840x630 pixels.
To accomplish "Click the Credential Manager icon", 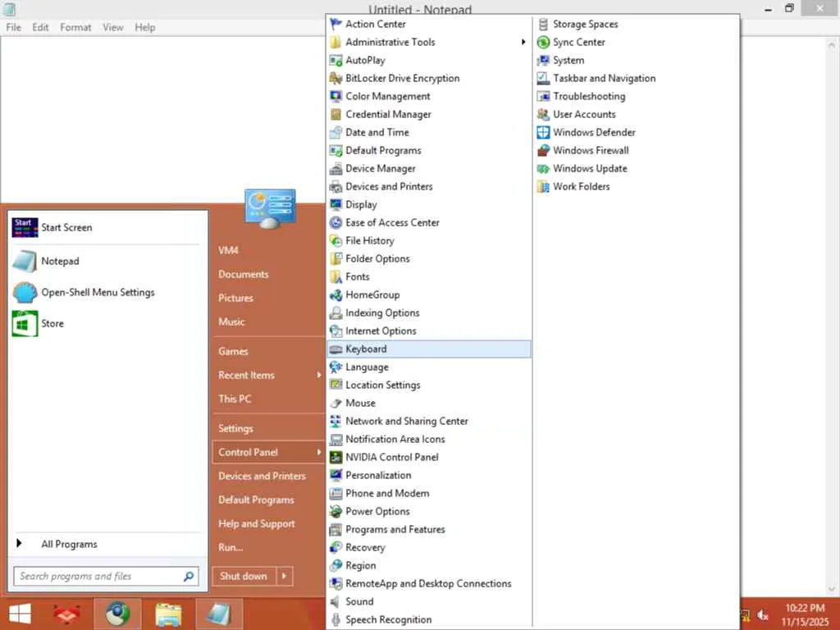I will 336,115.
